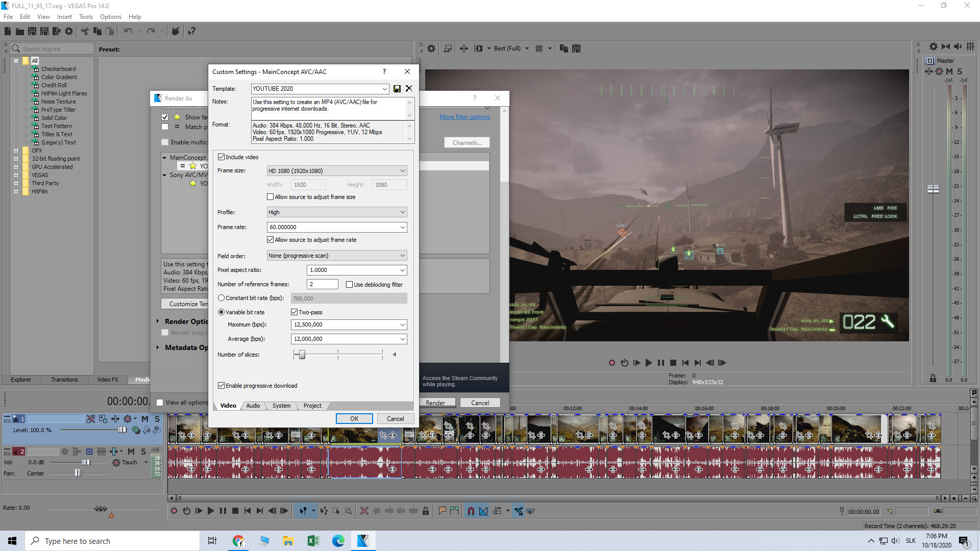This screenshot has width=980, height=551.
Task: Open Microsoft Excel from the taskbar
Action: [313, 541]
